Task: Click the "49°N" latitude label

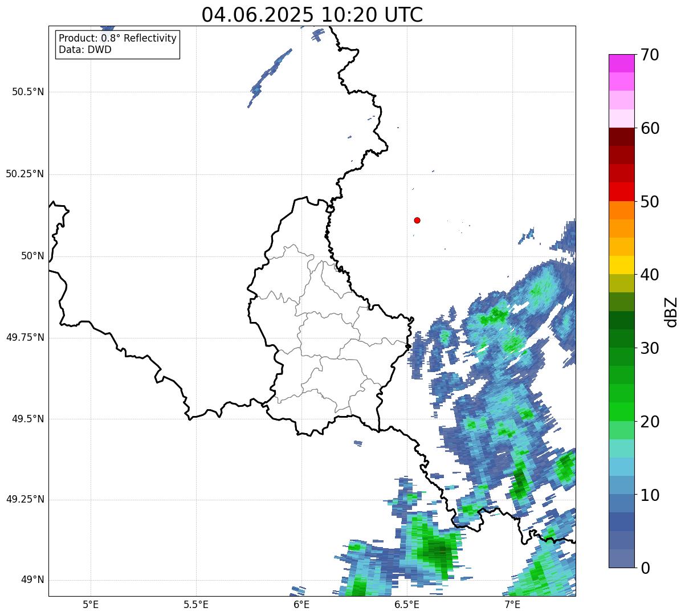Action: click(x=32, y=580)
